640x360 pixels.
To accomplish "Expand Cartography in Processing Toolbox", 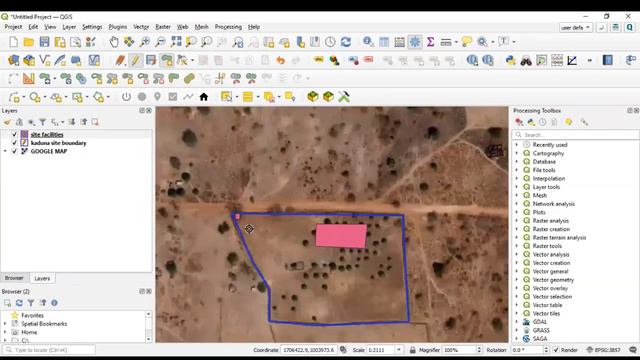I will coord(517,153).
